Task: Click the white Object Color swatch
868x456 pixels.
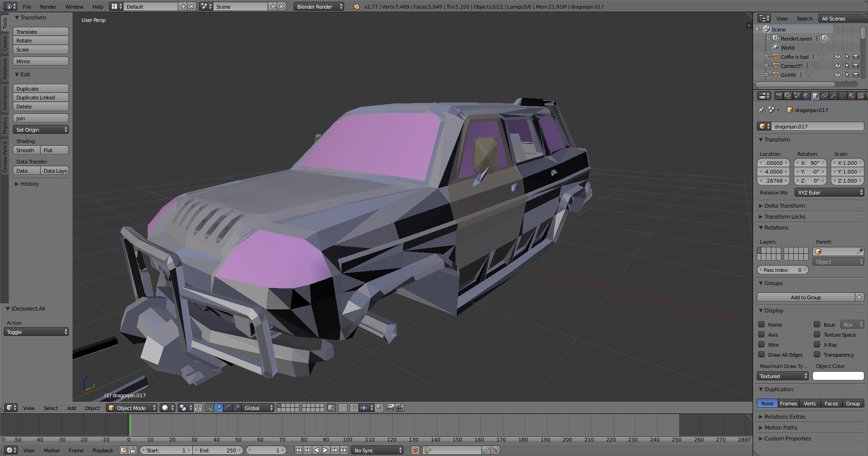Action: pyautogui.click(x=838, y=376)
